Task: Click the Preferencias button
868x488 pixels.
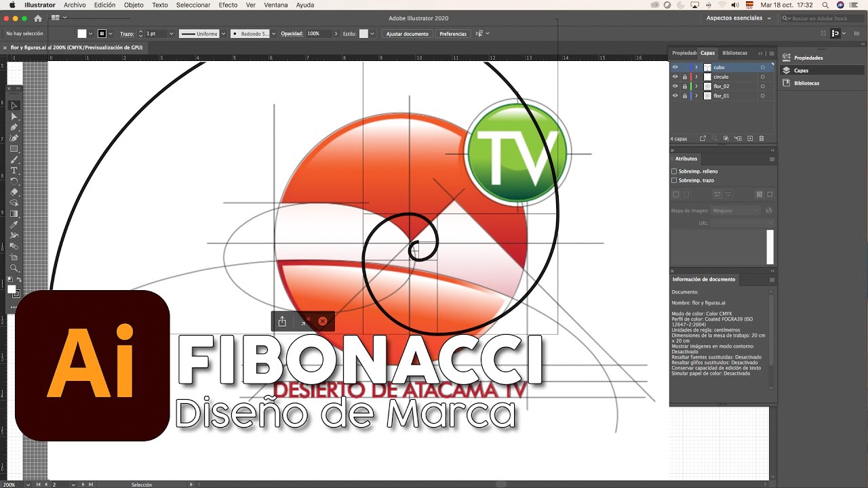Action: tap(453, 33)
